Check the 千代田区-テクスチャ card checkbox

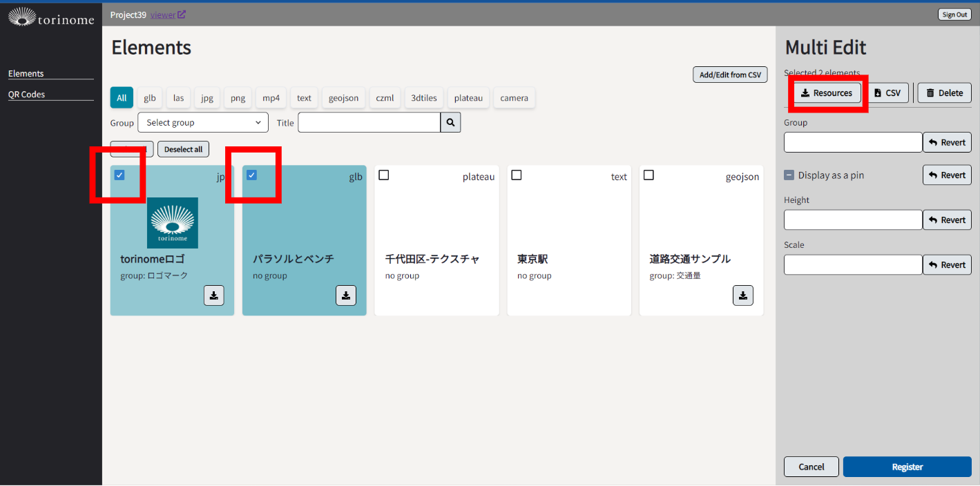click(384, 175)
